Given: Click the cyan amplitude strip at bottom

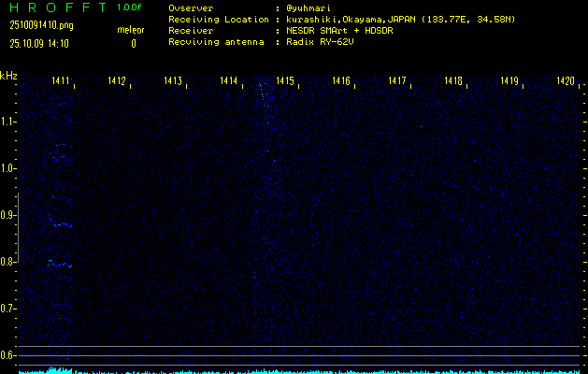Looking at the screenshot, I should (x=294, y=370).
